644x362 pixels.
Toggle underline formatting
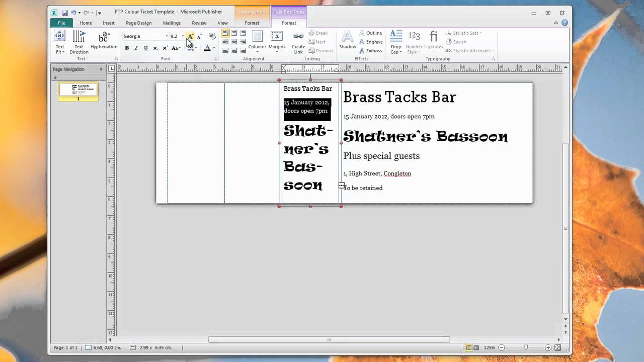click(145, 48)
